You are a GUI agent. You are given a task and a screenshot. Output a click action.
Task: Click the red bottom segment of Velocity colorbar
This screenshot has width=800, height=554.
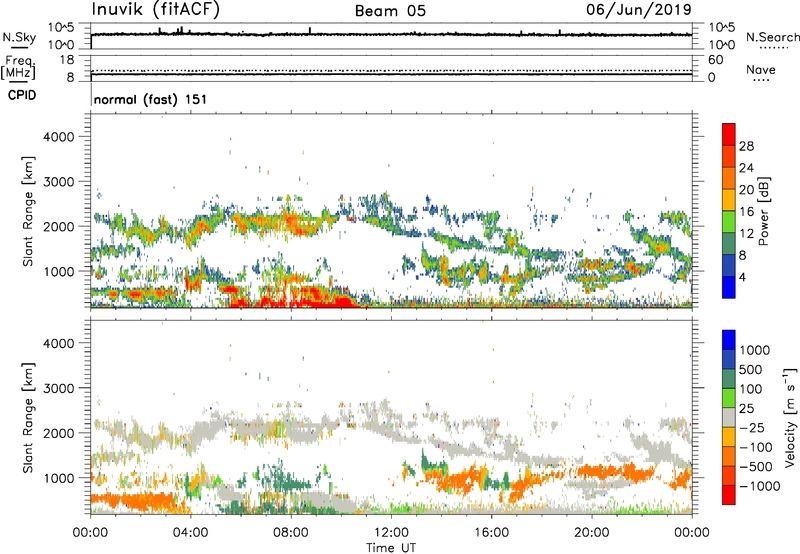click(729, 495)
